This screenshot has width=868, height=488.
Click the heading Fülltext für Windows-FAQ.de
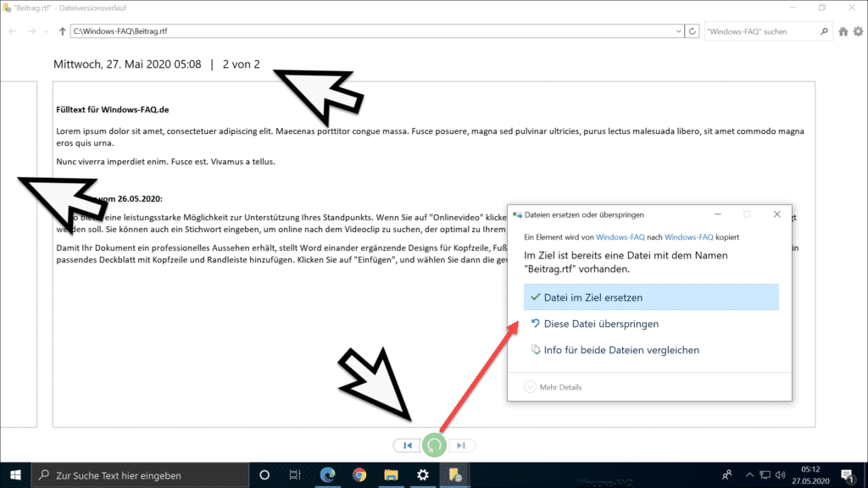click(113, 109)
